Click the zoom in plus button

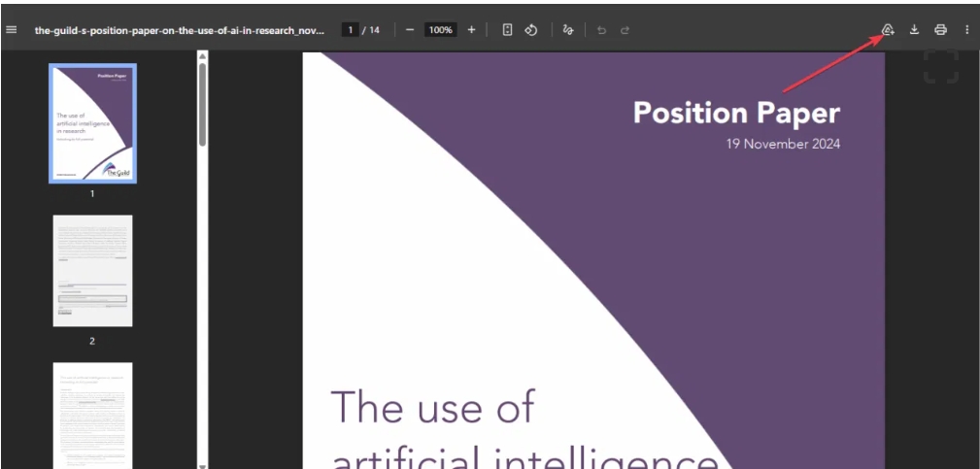(x=471, y=30)
